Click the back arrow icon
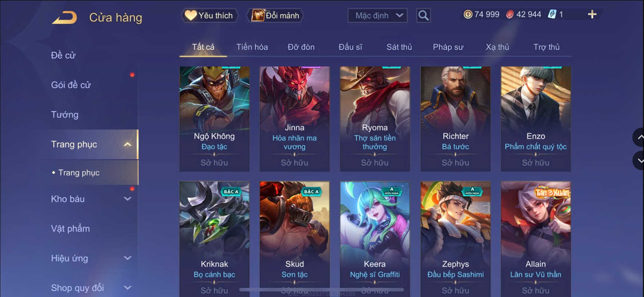 click(64, 17)
